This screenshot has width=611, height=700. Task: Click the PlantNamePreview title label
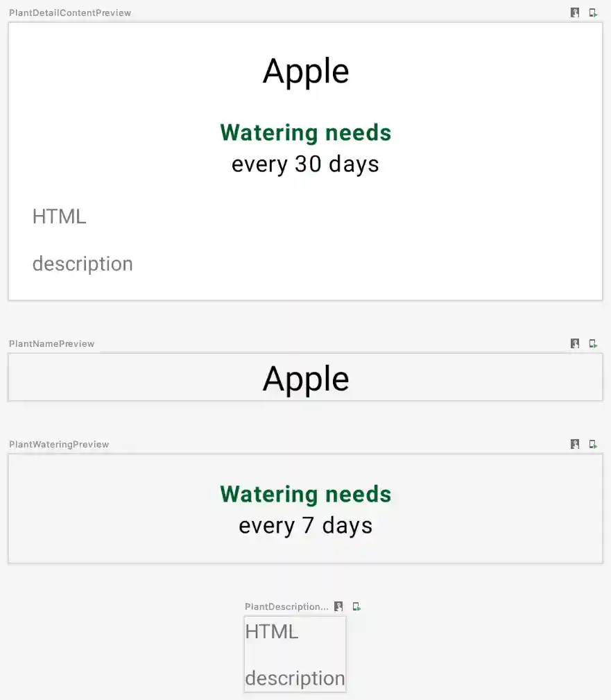point(52,343)
